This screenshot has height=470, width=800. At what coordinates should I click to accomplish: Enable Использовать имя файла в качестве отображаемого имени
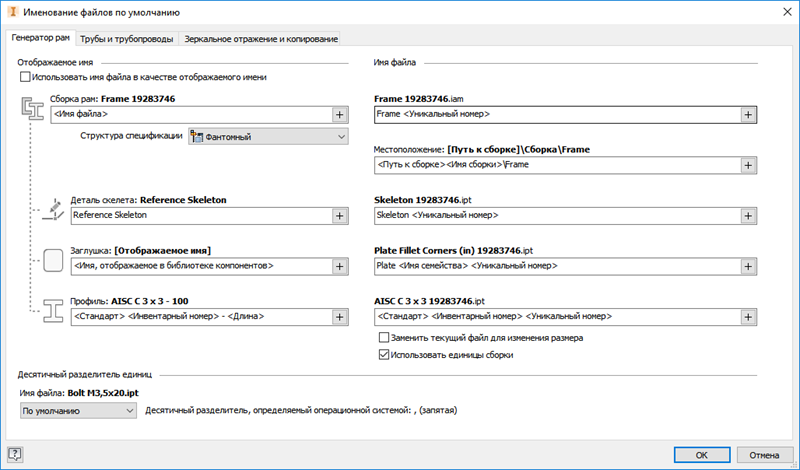[25, 77]
